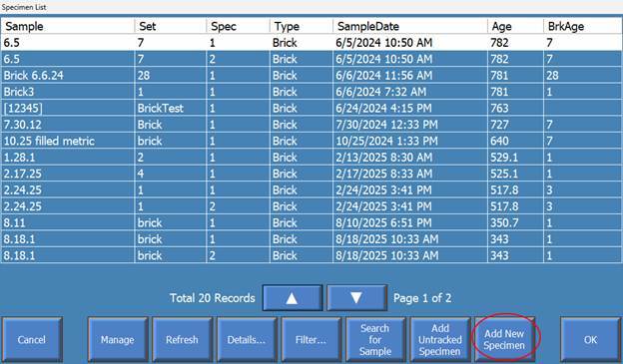Select the Brick 6.6.24 specimen row
Viewport: 623px width, 364px height.
(311, 76)
